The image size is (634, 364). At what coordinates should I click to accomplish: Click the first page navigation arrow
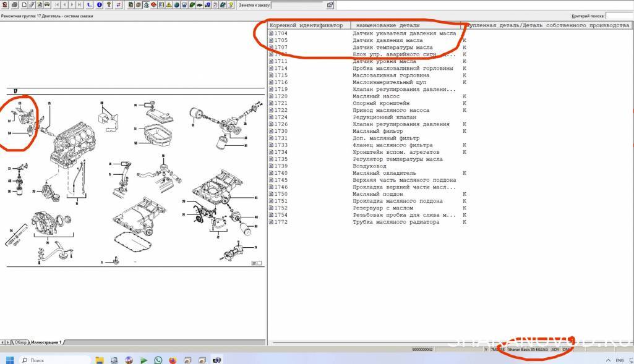pos(57,5)
